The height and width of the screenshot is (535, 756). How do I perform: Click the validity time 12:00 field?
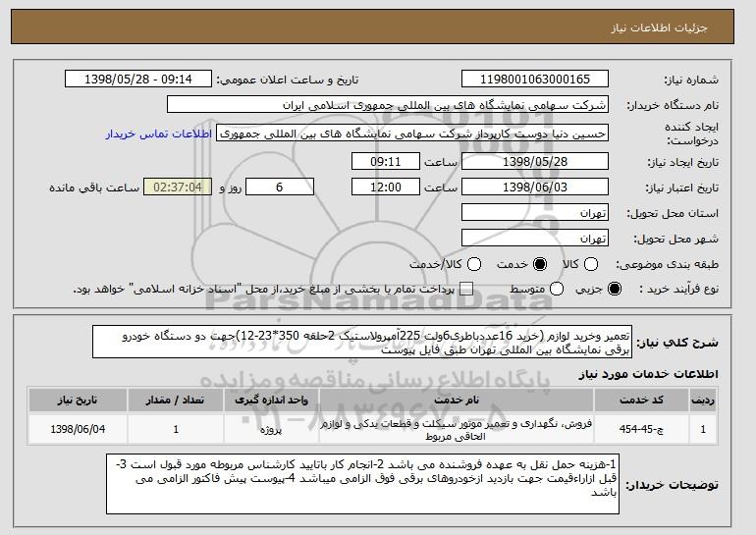tap(386, 187)
